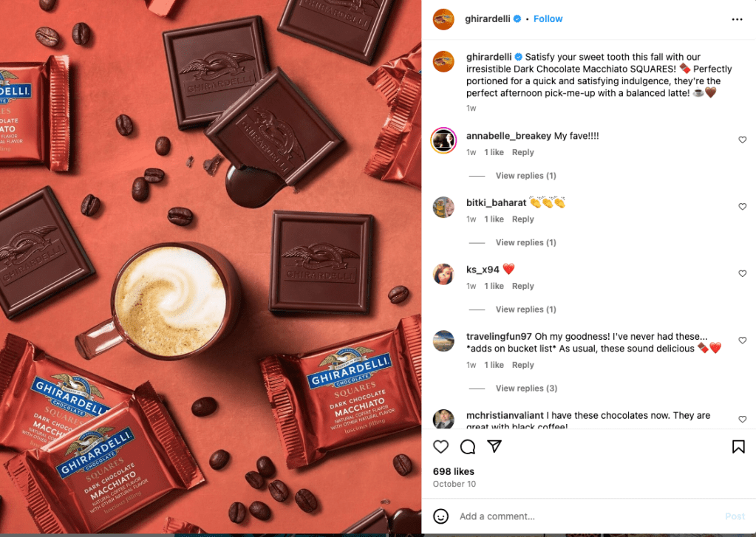
Task: Like bitki_baharat's comment heart
Action: coord(743,206)
